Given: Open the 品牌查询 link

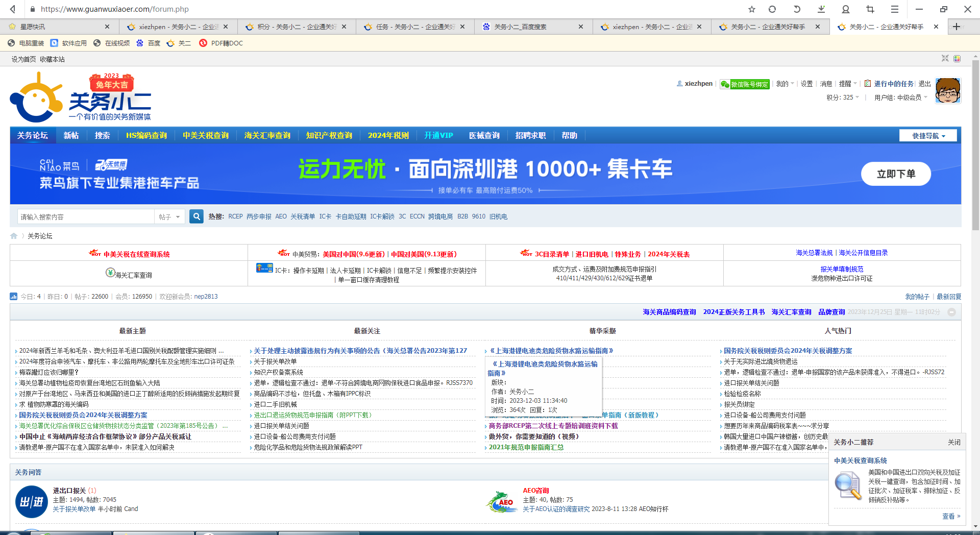Looking at the screenshot, I should [831, 312].
